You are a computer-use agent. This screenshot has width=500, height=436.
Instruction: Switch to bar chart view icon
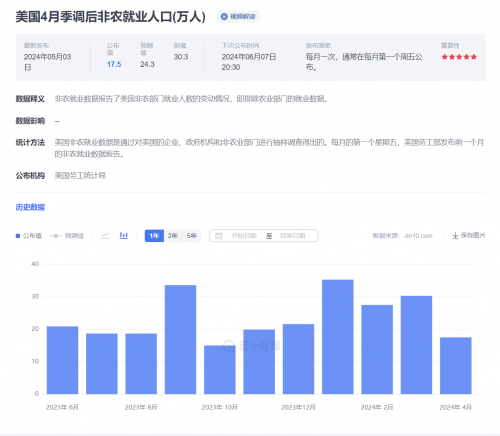point(124,236)
